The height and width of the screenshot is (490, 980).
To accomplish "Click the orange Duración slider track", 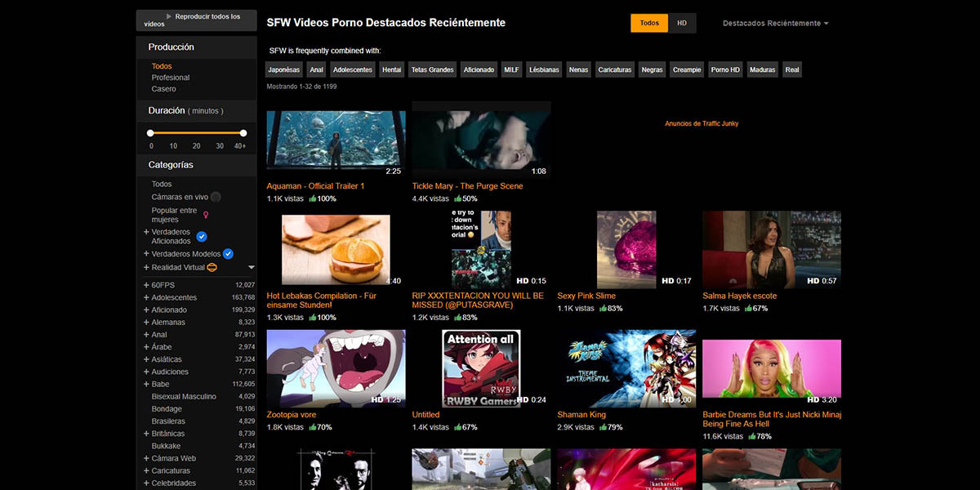I will 197,132.
